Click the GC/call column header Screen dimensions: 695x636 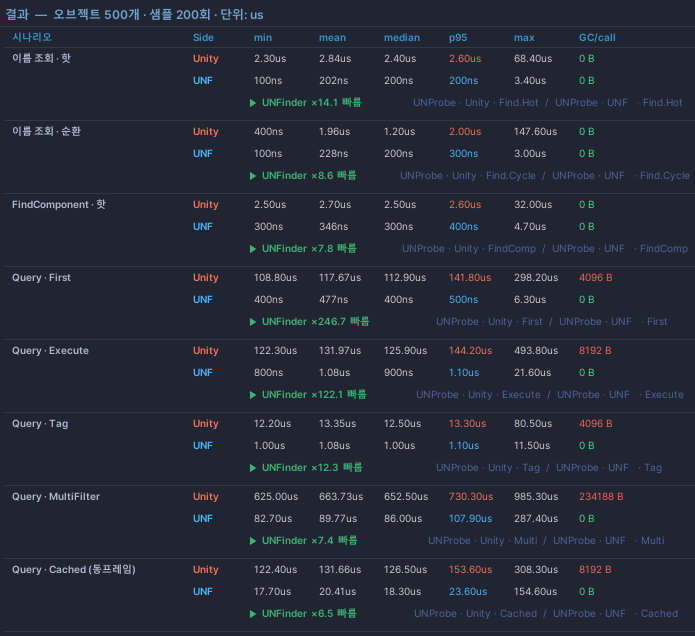(x=597, y=38)
